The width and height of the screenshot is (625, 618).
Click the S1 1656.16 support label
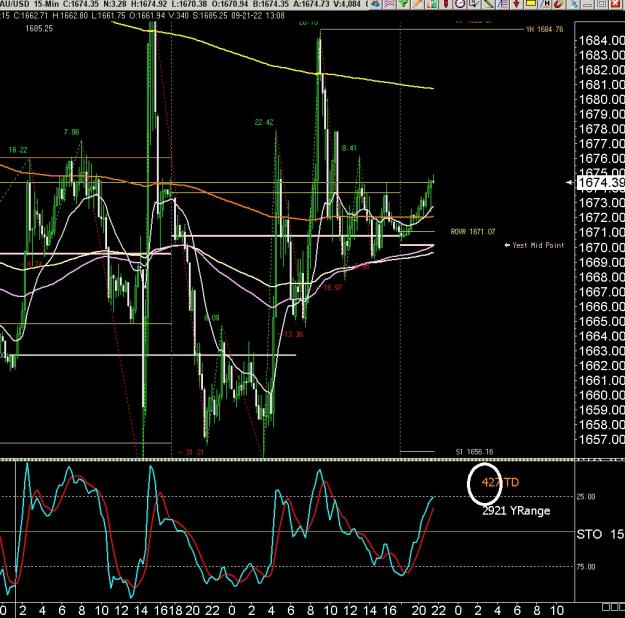[474, 452]
